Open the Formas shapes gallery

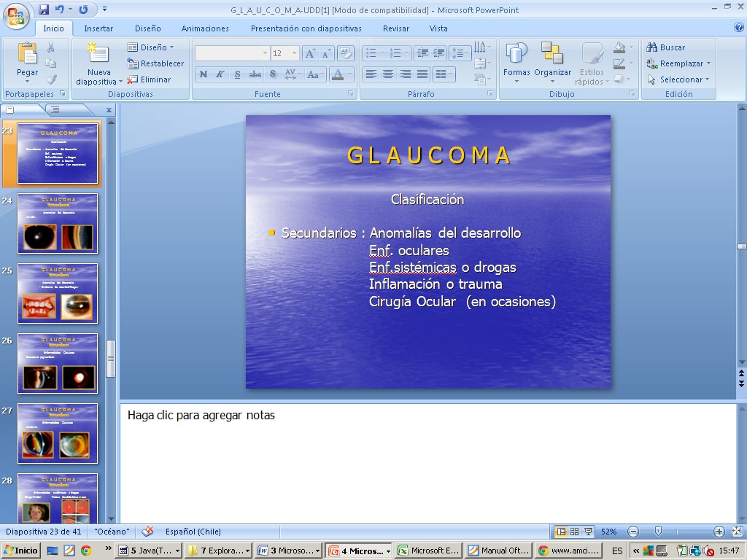click(x=516, y=61)
